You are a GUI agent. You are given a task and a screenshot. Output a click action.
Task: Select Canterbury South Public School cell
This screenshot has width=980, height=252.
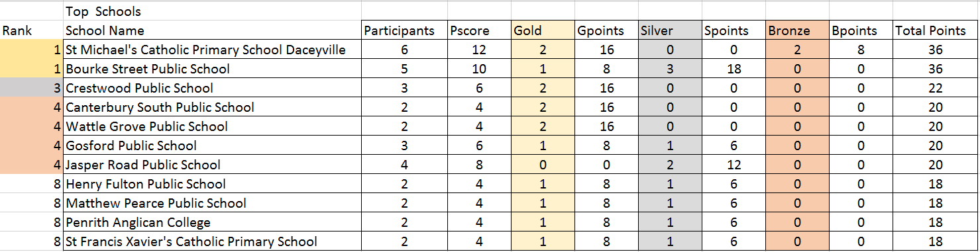pyautogui.click(x=212, y=107)
